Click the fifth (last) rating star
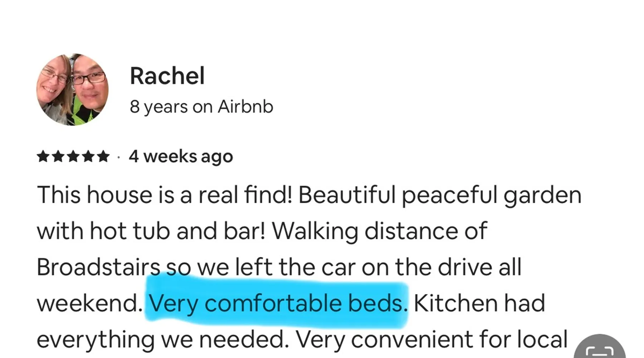The width and height of the screenshot is (644, 358). 103,156
